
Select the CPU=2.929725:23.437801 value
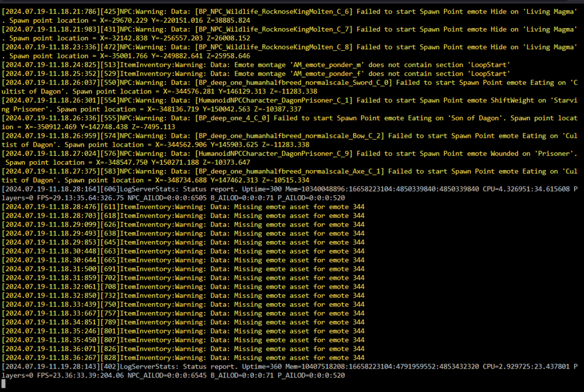tap(526, 367)
